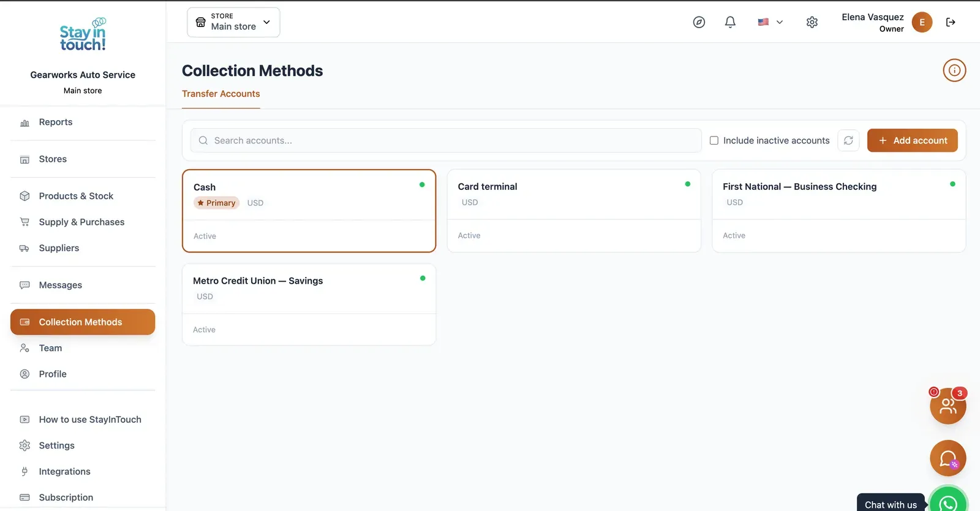Open Collection Methods menu item

click(x=83, y=322)
